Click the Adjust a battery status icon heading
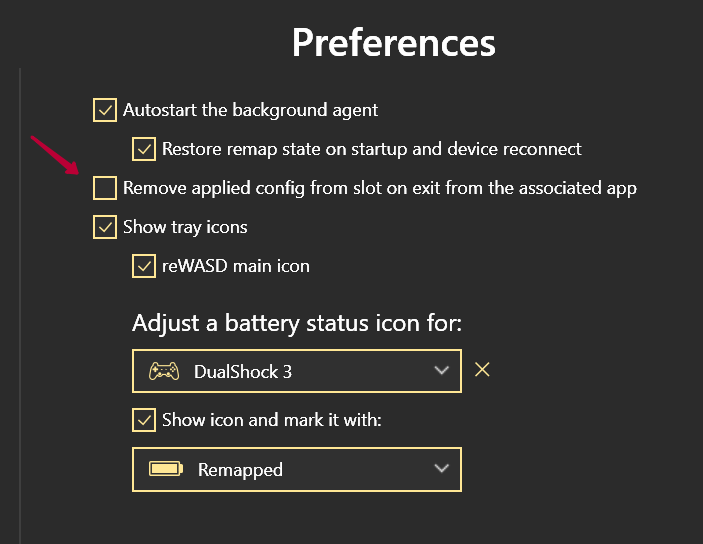 point(297,323)
